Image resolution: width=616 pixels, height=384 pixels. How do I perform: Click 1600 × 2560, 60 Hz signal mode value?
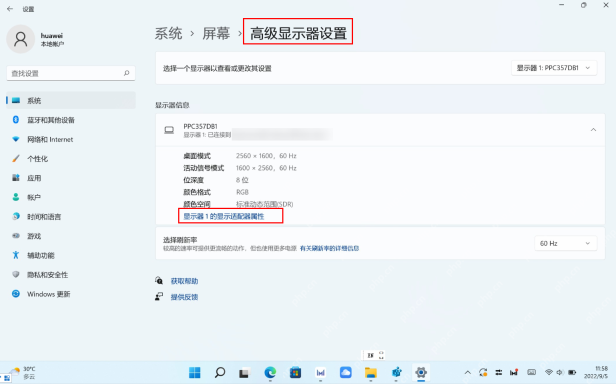266,168
